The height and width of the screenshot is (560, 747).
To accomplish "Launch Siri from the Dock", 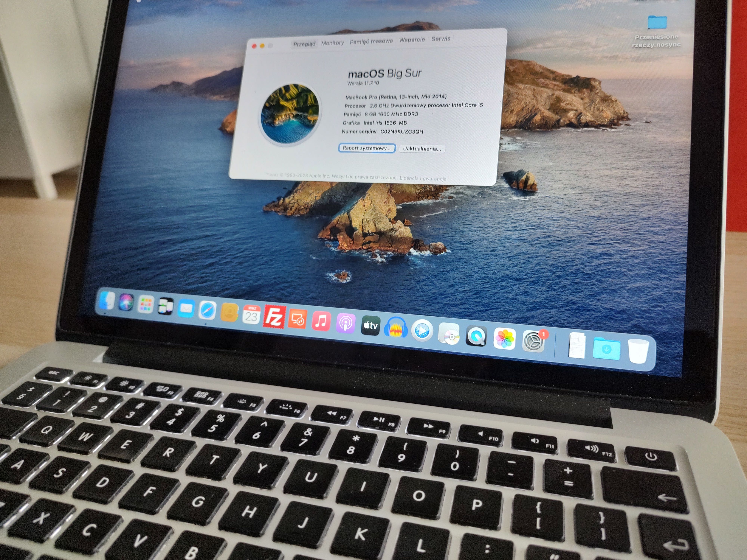I will pos(126,302).
